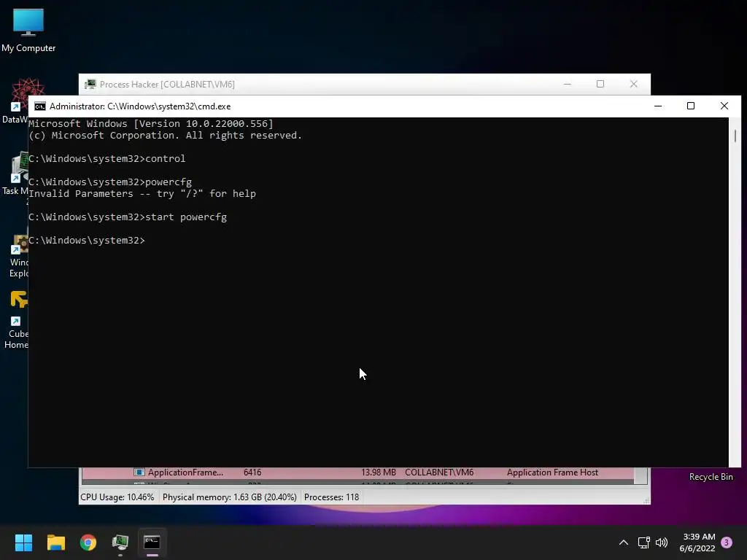Image resolution: width=747 pixels, height=560 pixels.
Task: Open the My Computer desktop icon
Action: (28, 30)
